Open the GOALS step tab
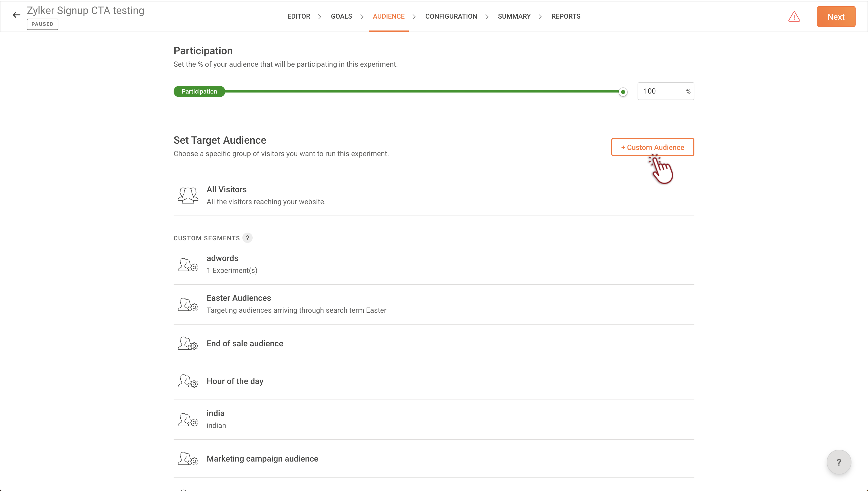 (x=341, y=16)
